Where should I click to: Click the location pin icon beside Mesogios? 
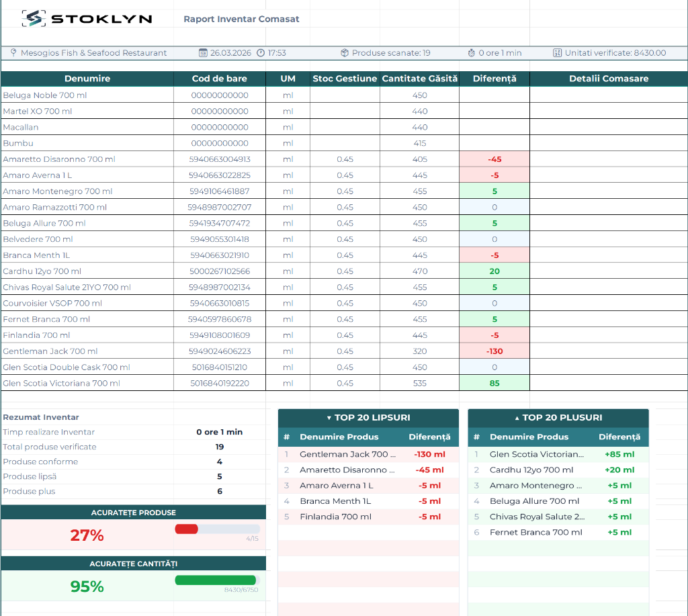[x=13, y=52]
